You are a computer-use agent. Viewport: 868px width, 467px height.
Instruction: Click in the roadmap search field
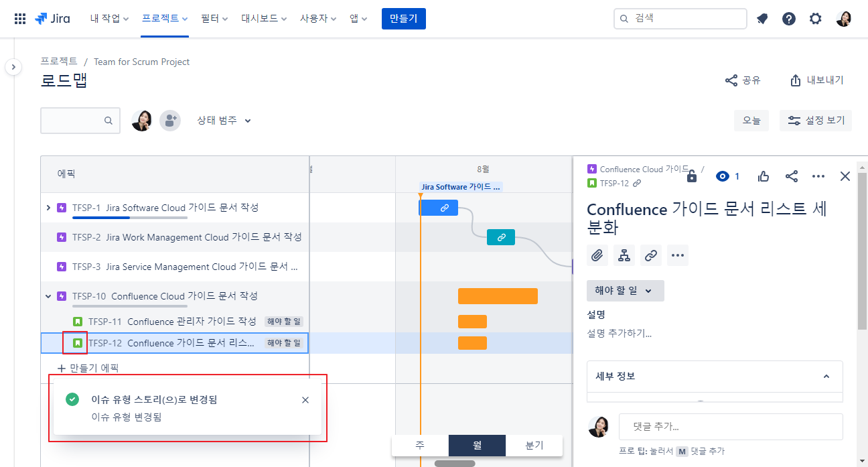80,121
